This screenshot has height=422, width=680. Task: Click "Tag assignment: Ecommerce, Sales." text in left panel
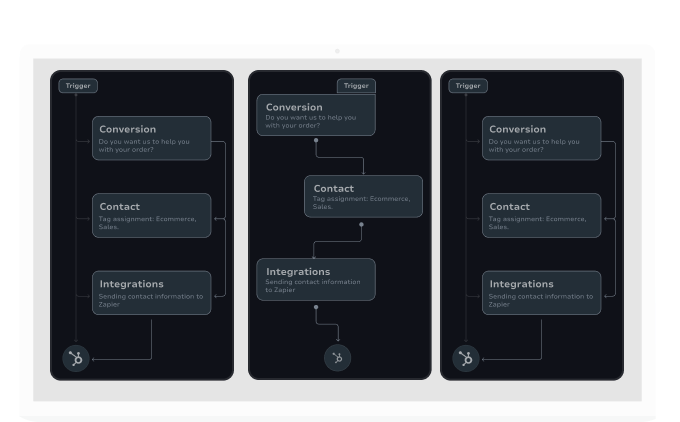coord(147,223)
